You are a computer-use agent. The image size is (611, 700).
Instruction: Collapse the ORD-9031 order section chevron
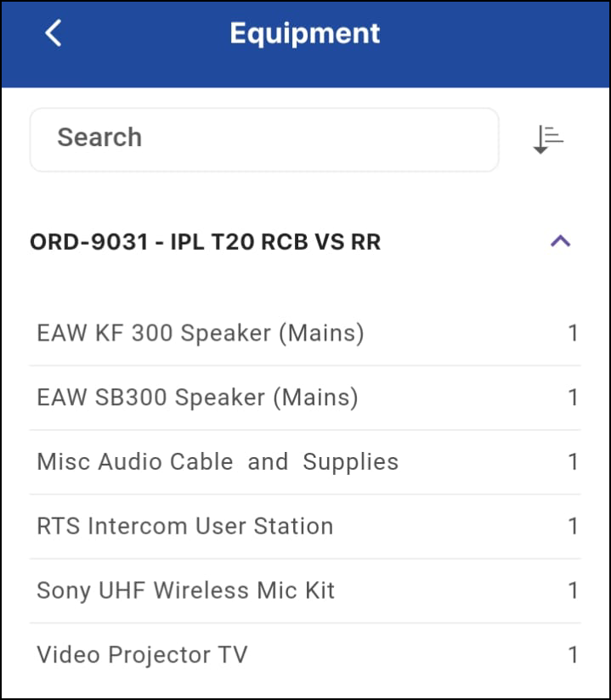point(560,242)
